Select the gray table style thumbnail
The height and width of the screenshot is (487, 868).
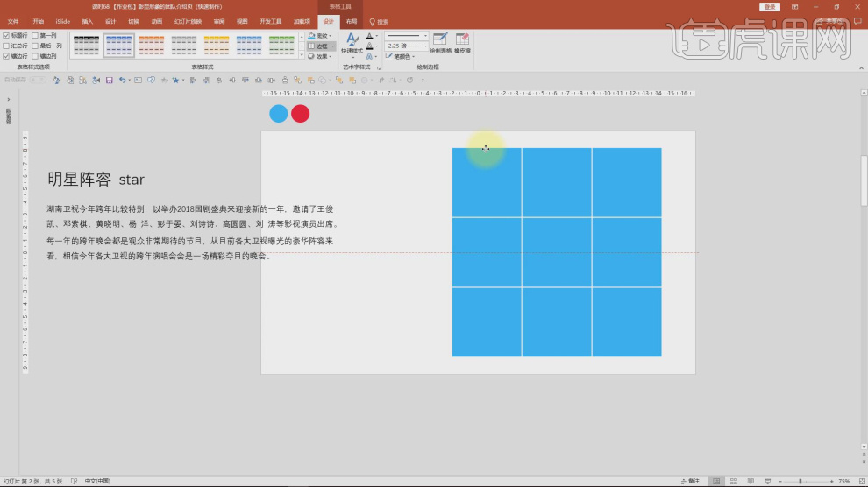coord(184,46)
